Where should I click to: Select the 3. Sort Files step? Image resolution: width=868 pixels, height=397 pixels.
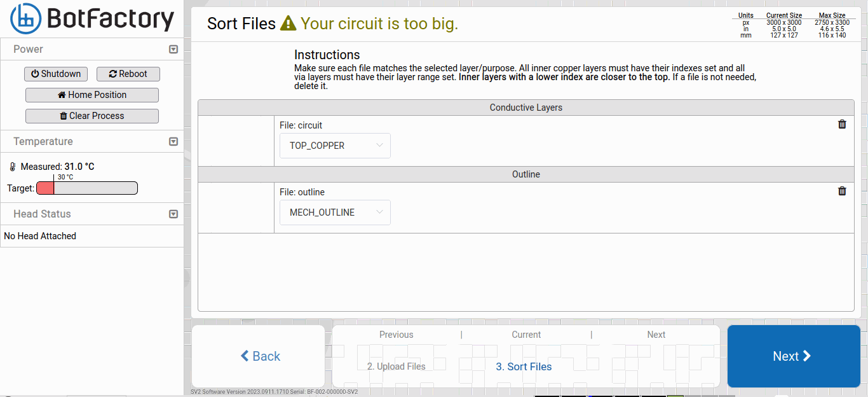[x=524, y=366]
